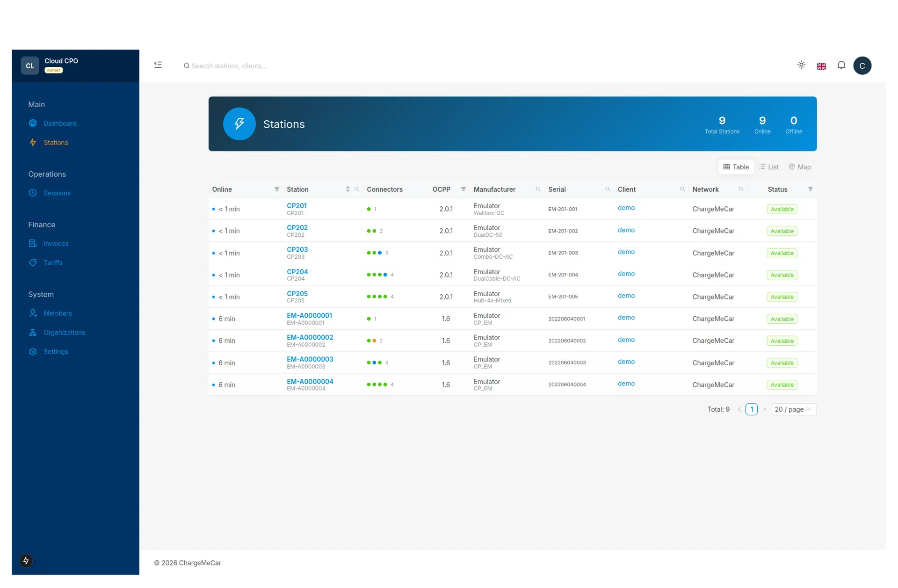Switch to the Map view tab
This screenshot has height=588, width=898.
pos(800,167)
